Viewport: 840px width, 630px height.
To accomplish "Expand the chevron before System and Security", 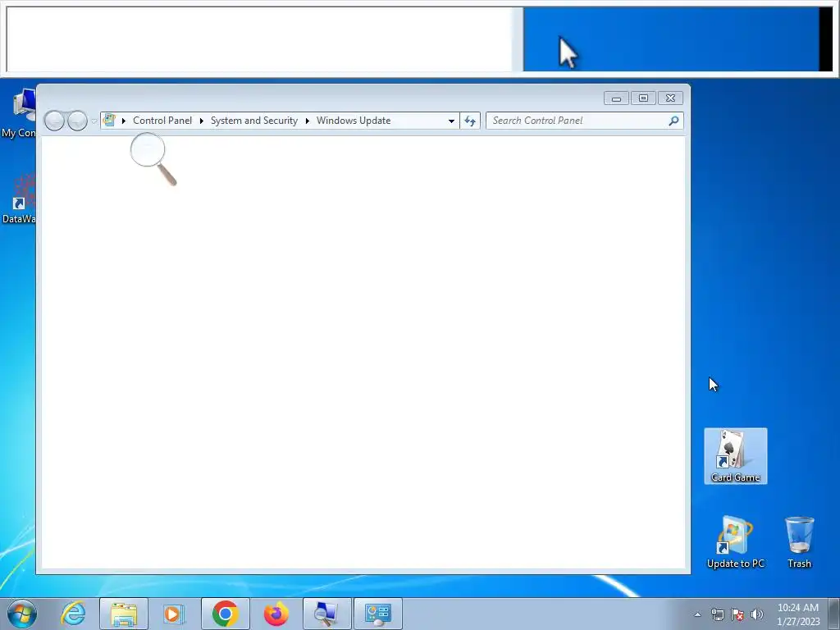I will click(x=202, y=121).
